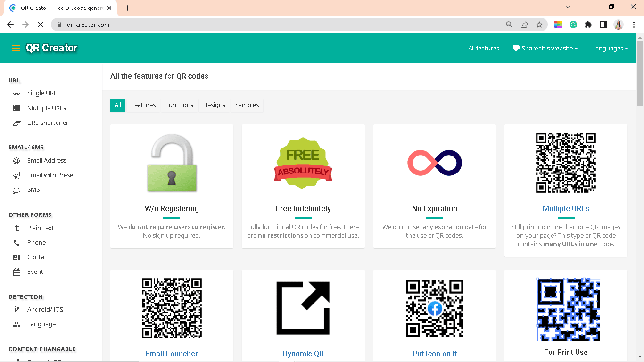Click the colorful grid extension icon
Viewport: 644px width, 362px height.
(558, 25)
